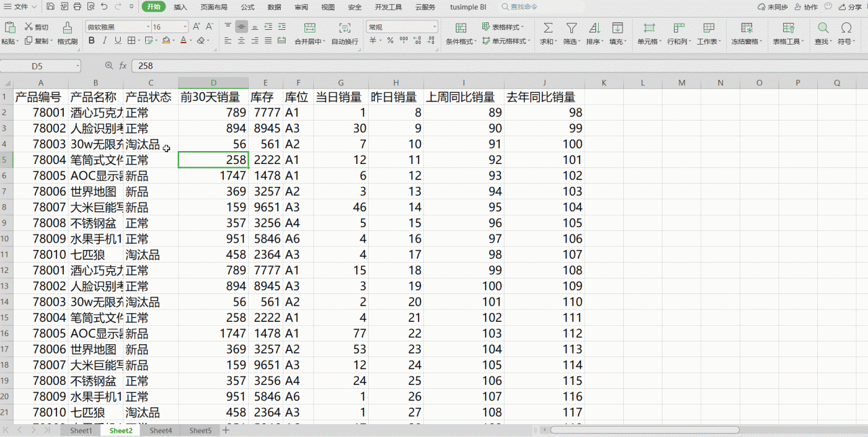The image size is (868, 437).
Task: Increase font size with the A+ icon
Action: (x=197, y=27)
